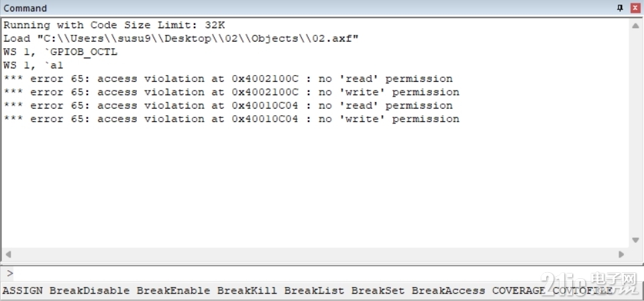Viewport: 644px width, 301px height.
Task: Click into the command prompt input line
Action: [321, 273]
